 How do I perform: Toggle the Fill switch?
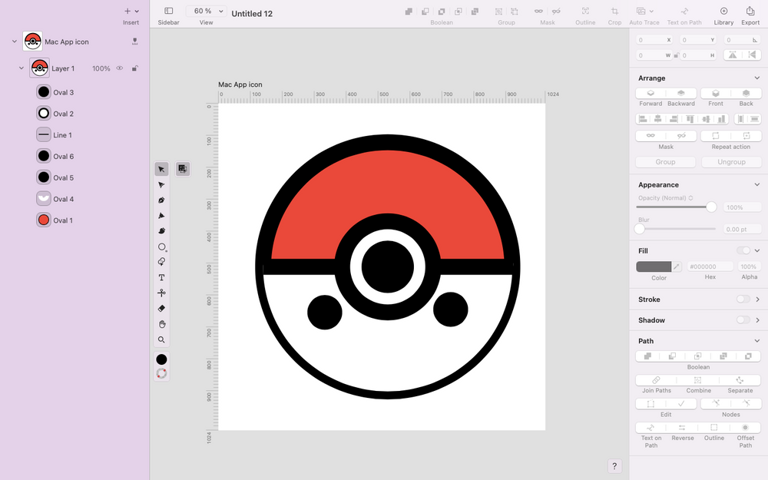(743, 250)
